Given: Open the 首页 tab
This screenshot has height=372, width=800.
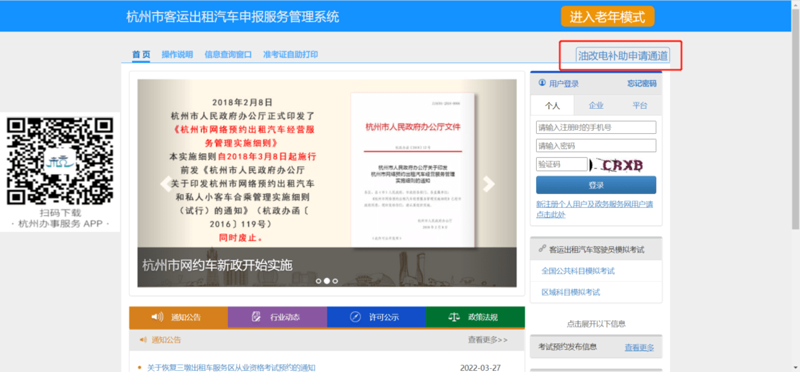Looking at the screenshot, I should pos(141,55).
